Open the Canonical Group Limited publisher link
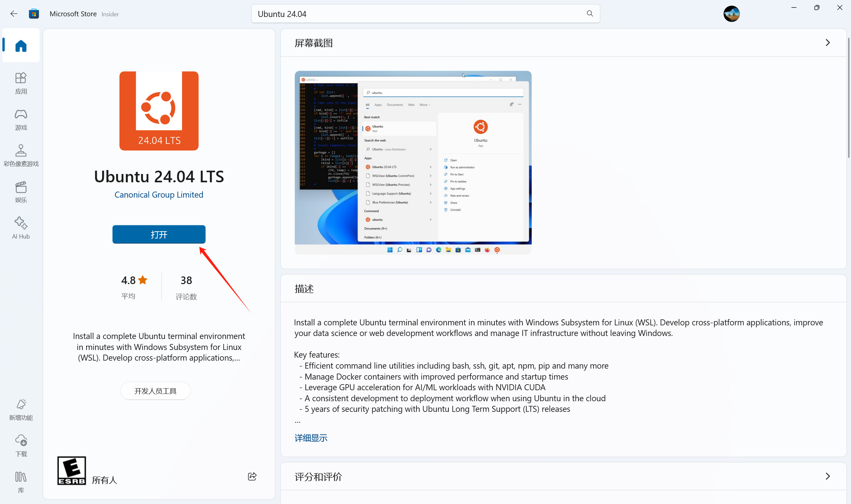This screenshot has height=504, width=851. [x=159, y=195]
